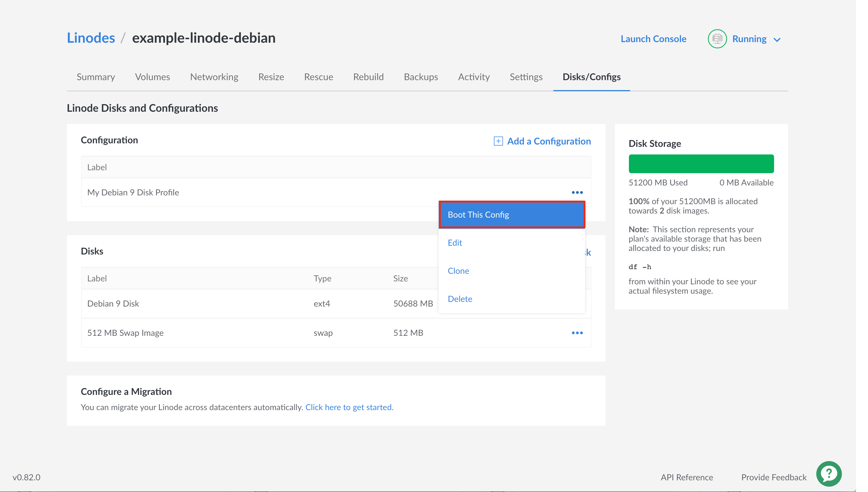Viewport: 868px width, 492px height.
Task: Select 'Delete' to remove the configuration
Action: pos(460,298)
